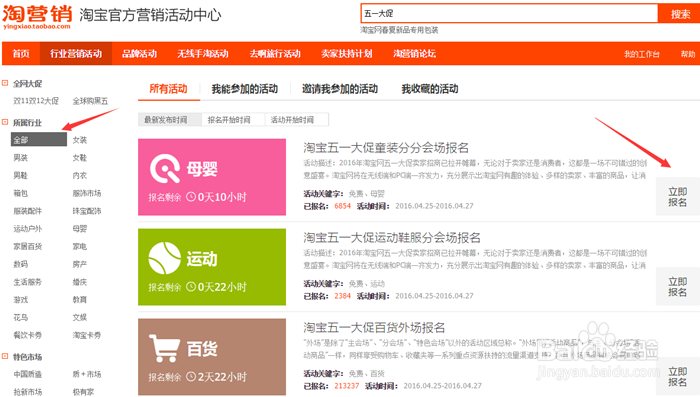Collapse the 所属行业 section marker
The image size is (700, 397).
click(x=5, y=122)
